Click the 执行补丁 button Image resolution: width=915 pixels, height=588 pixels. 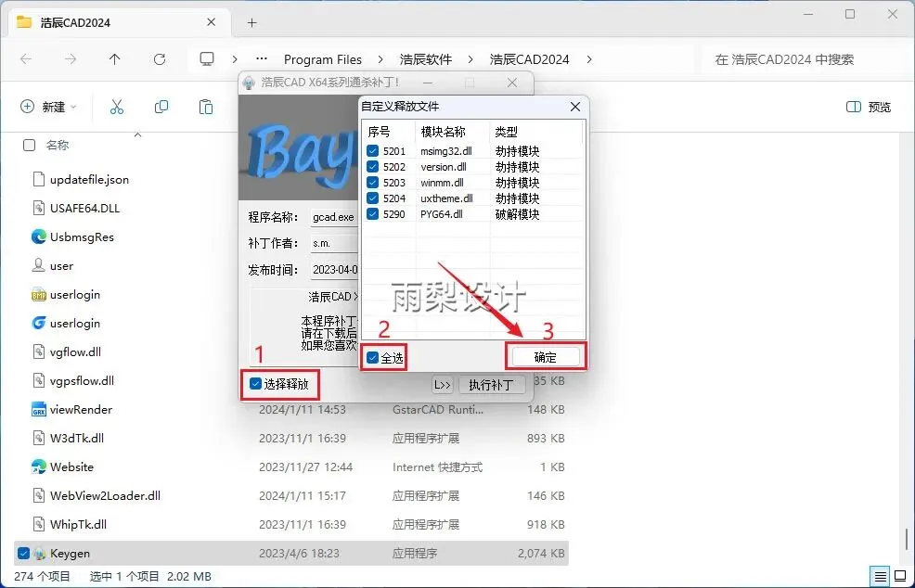[491, 385]
